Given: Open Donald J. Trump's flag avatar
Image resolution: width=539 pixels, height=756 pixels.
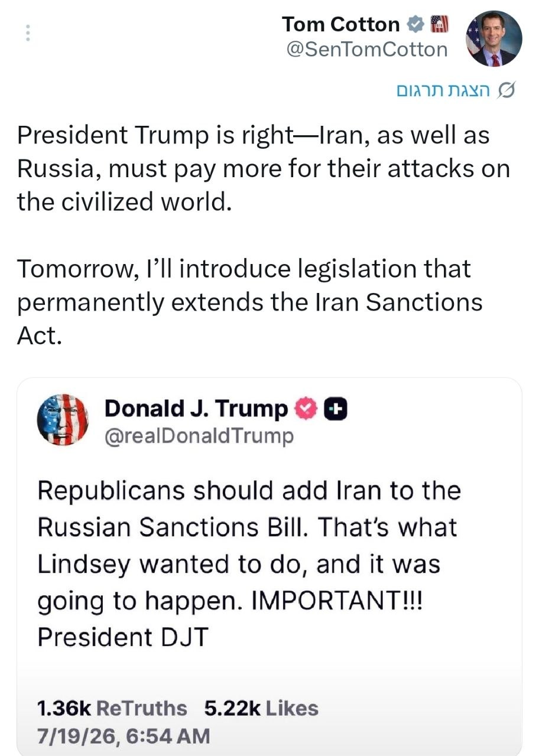Looking at the screenshot, I should pos(63,419).
